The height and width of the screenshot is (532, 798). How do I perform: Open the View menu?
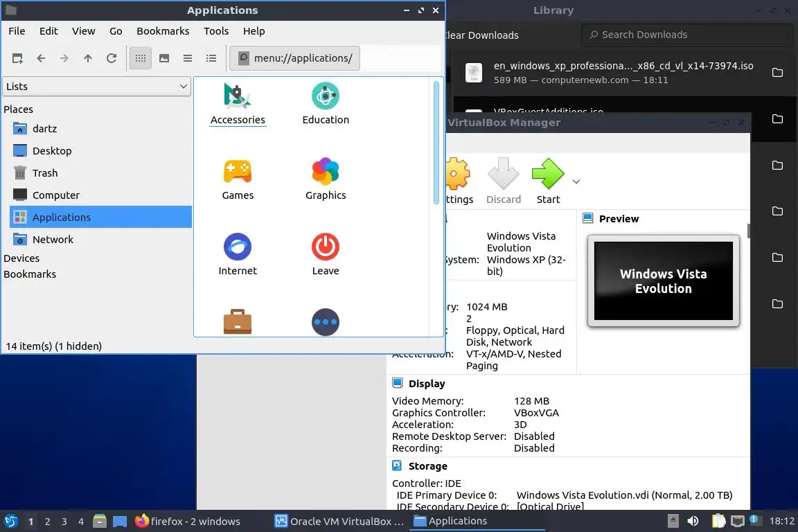click(x=83, y=31)
